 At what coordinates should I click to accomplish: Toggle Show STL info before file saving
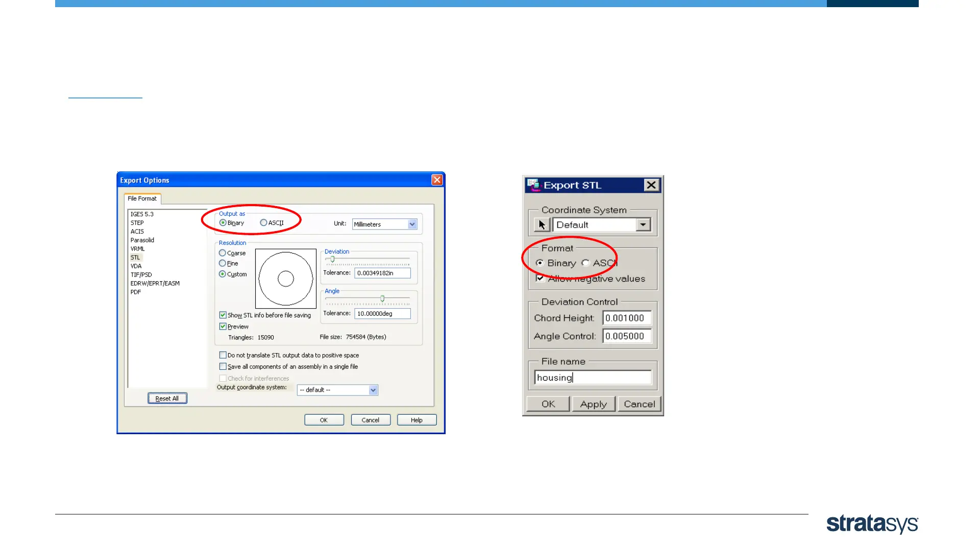coord(223,315)
